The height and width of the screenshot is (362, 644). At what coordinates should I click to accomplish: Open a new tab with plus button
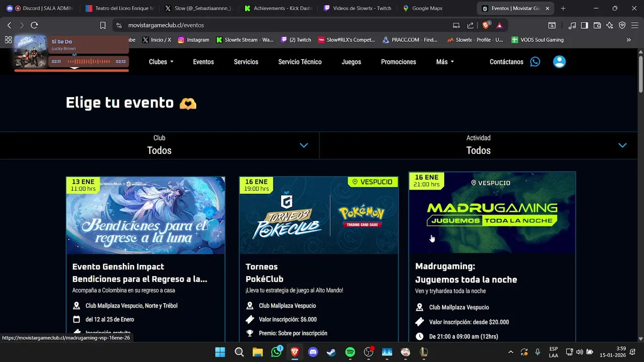click(x=563, y=9)
